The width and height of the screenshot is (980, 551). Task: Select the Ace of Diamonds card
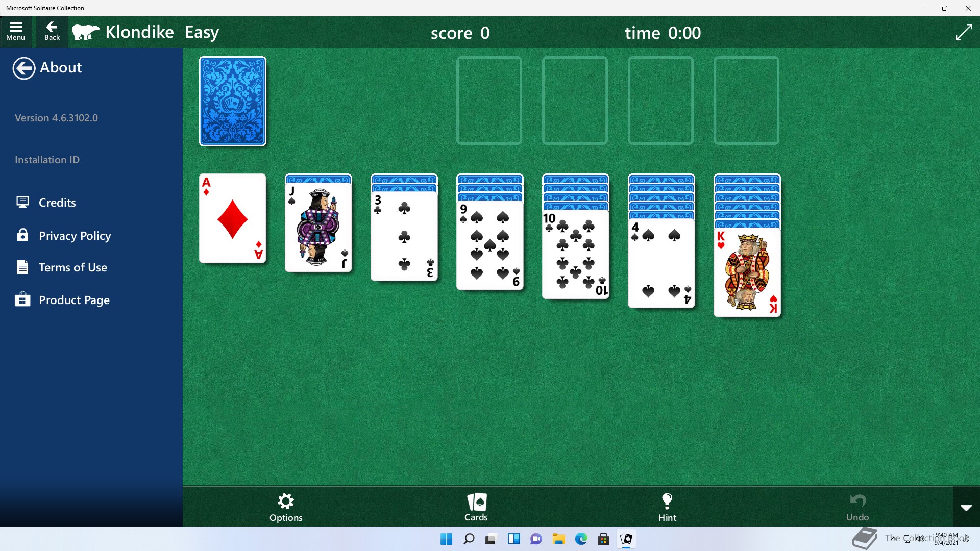point(232,218)
